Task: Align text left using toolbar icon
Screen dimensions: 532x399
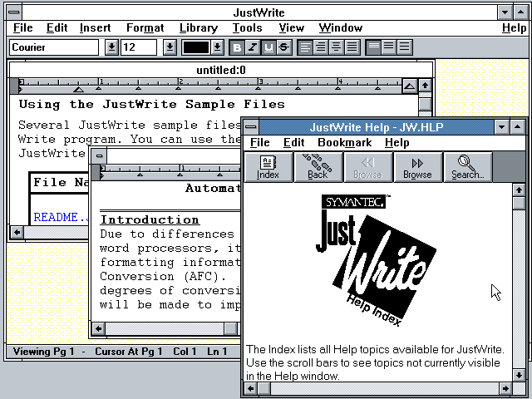Action: point(305,47)
